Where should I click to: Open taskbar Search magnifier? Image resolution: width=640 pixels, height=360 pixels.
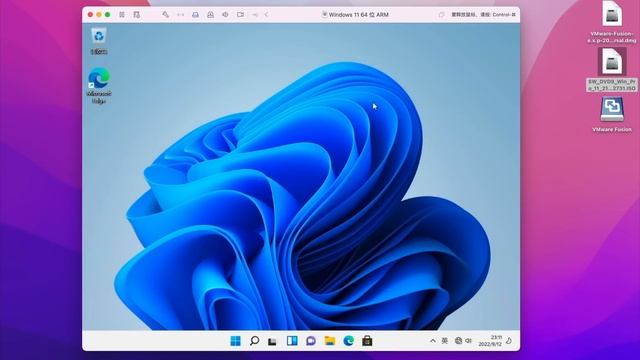254,341
